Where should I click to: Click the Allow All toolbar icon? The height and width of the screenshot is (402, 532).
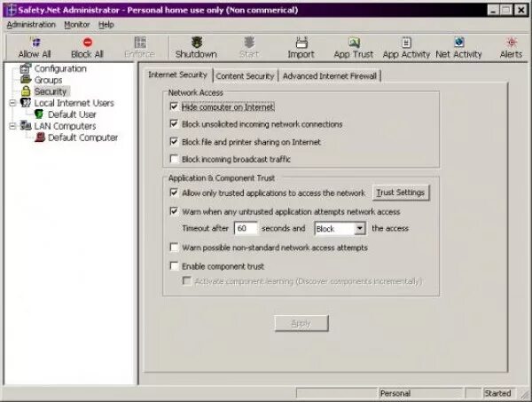click(x=35, y=43)
